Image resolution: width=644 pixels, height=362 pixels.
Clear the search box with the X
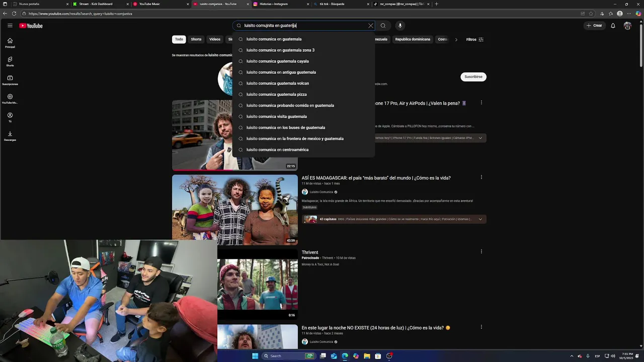[371, 26]
